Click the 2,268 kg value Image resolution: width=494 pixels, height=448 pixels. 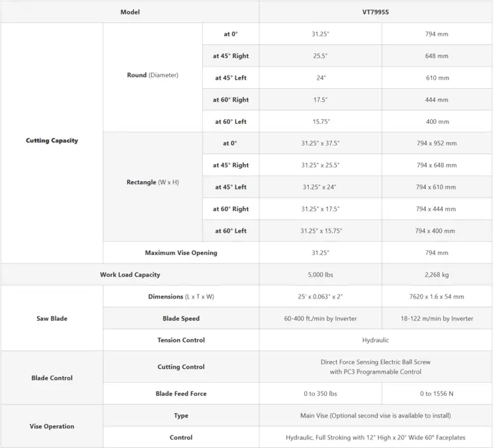click(x=437, y=275)
